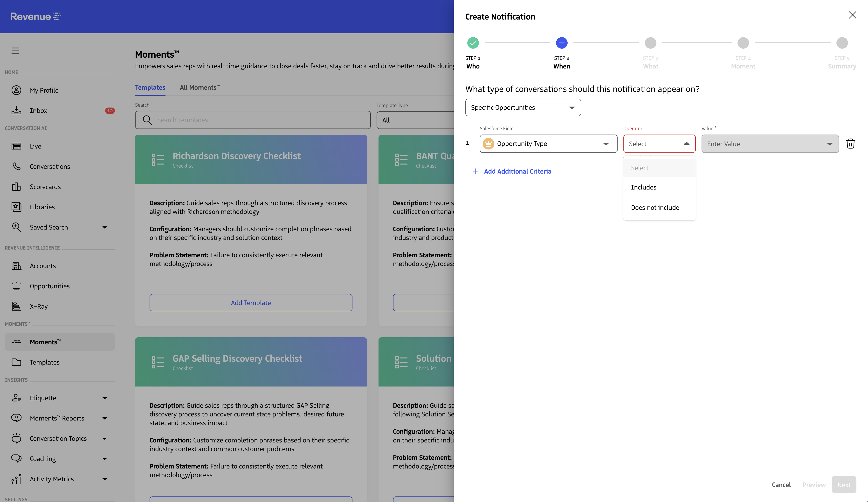Click the Step 4 Moment indicator
Image resolution: width=868 pixels, height=502 pixels.
pos(743,43)
